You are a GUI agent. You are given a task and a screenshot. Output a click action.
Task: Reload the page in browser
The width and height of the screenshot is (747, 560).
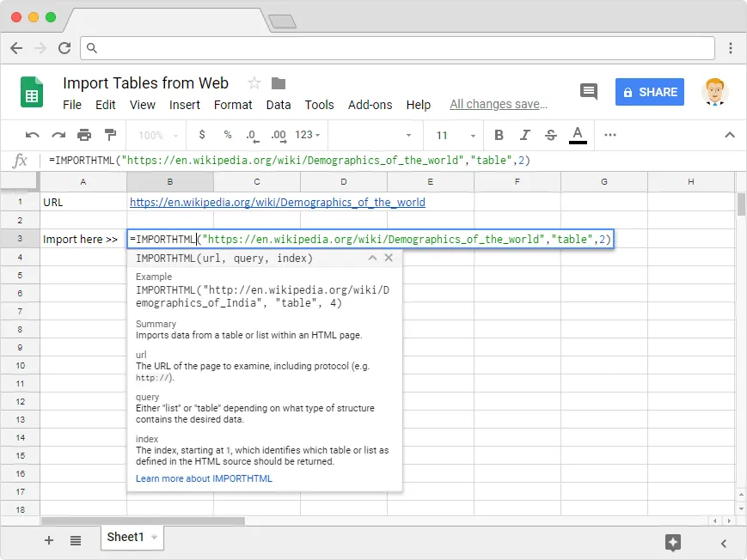click(64, 48)
